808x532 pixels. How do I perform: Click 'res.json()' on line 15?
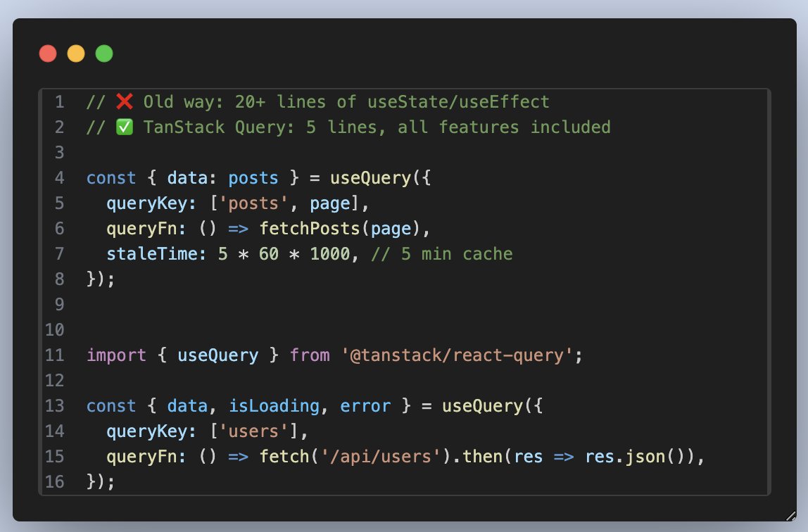pyautogui.click(x=640, y=456)
